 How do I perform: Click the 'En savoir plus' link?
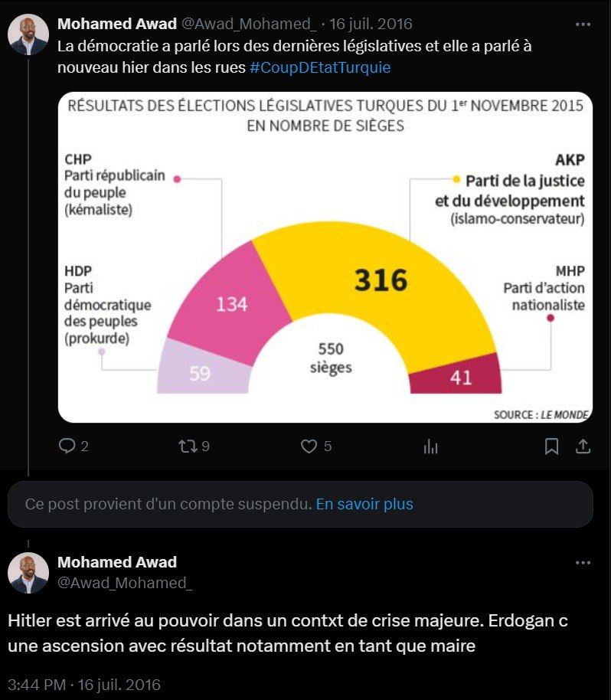coord(364,504)
